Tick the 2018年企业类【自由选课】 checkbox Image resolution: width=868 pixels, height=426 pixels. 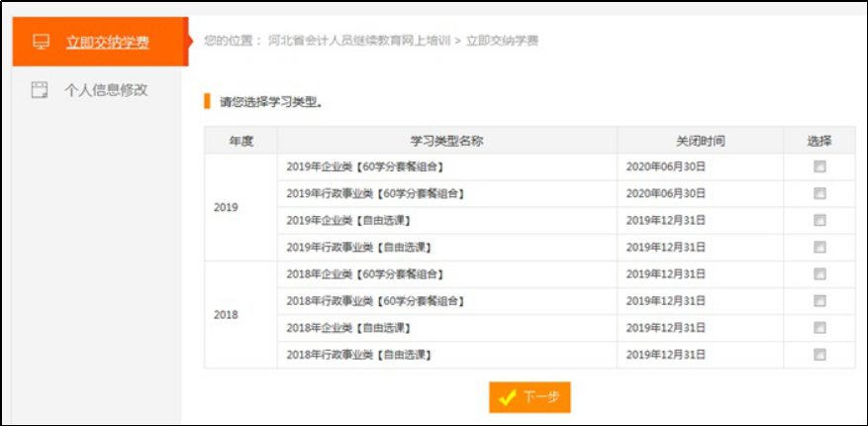pyautogui.click(x=820, y=327)
